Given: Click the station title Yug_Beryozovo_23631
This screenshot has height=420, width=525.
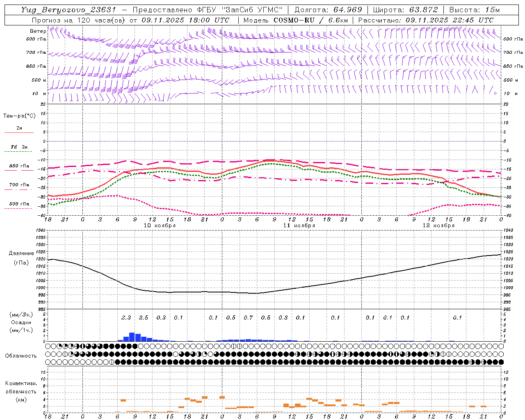Looking at the screenshot, I should (x=68, y=10).
